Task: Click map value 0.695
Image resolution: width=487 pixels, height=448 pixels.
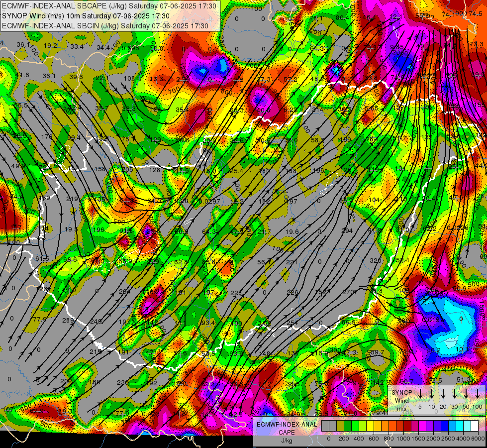Action: (x=130, y=48)
